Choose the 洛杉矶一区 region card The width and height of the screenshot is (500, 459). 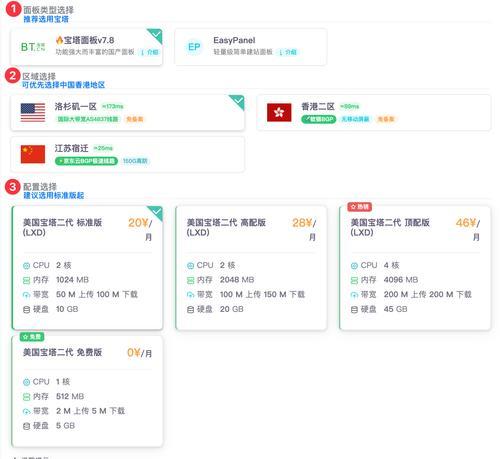point(128,113)
